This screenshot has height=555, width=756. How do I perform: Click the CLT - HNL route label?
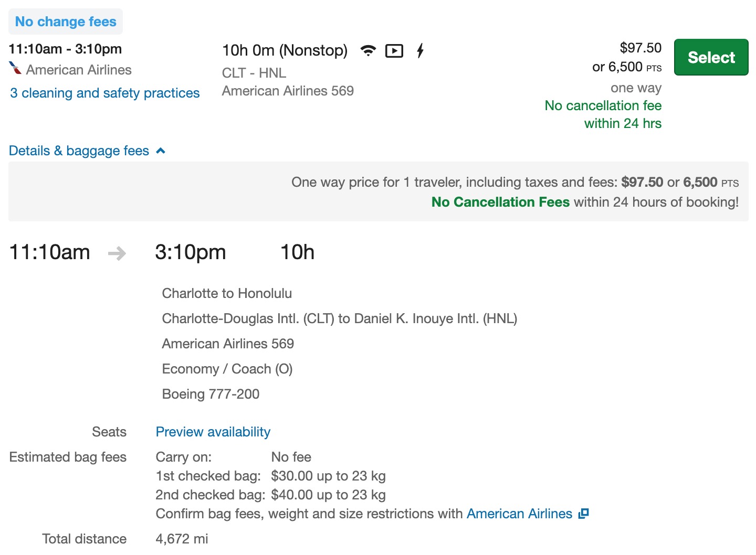[254, 73]
